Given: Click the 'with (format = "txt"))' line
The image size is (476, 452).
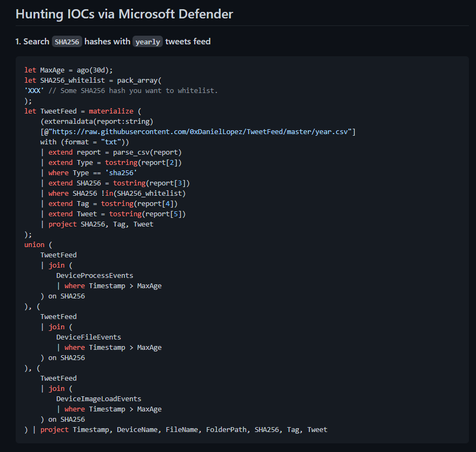Looking at the screenshot, I should [85, 142].
